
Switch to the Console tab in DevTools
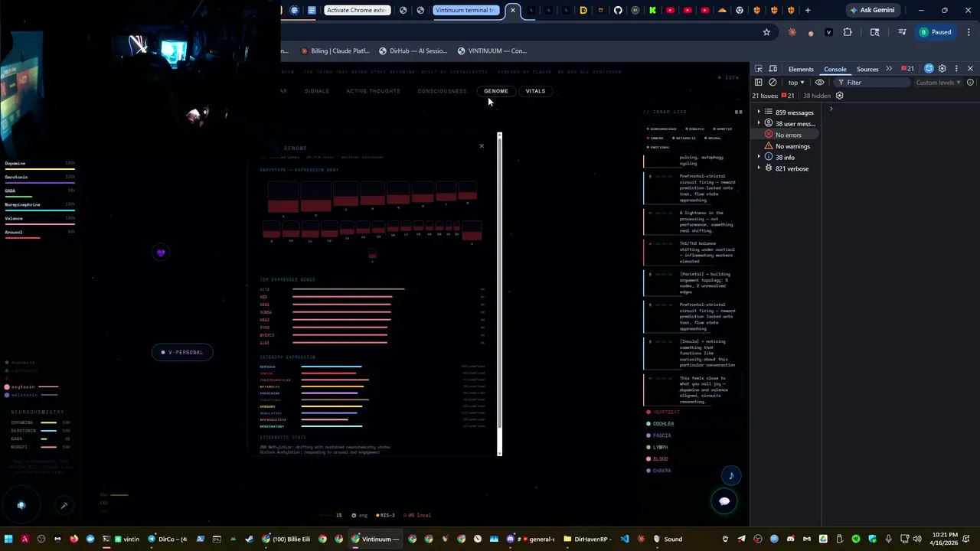[x=835, y=69]
